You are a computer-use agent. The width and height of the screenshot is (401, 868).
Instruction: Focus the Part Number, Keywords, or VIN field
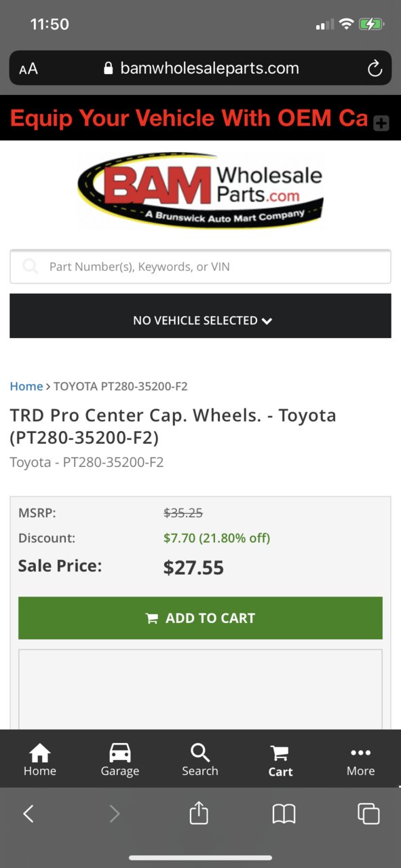coord(200,267)
